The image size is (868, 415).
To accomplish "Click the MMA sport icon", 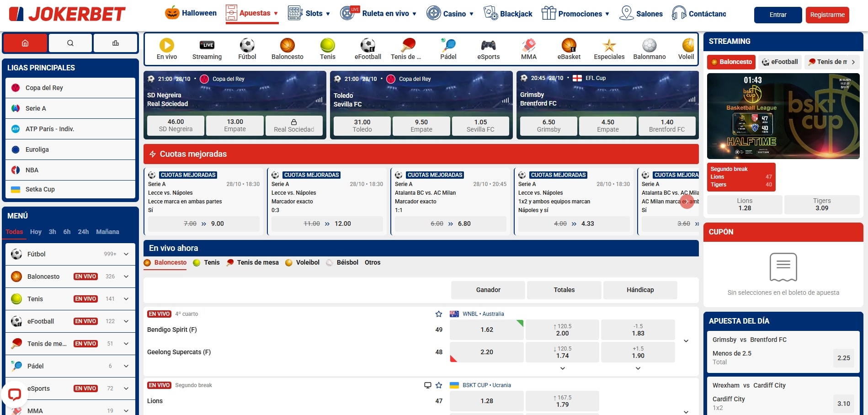I will point(528,45).
